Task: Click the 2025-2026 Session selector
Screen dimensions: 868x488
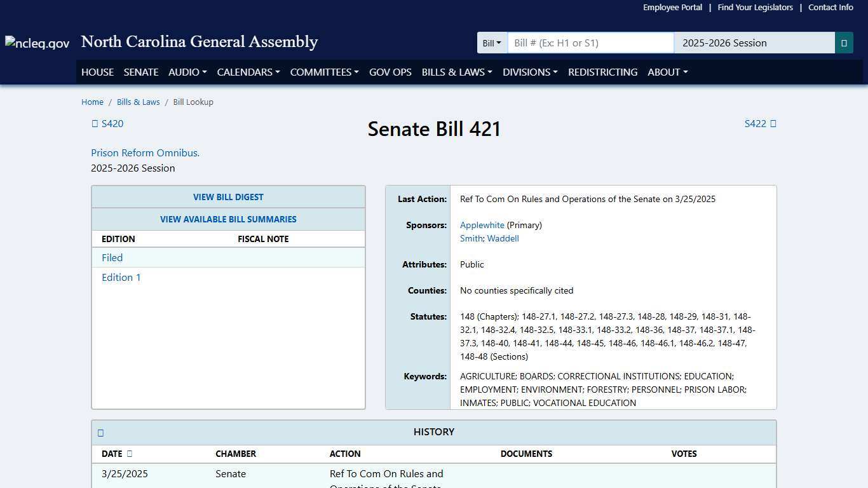Action: tap(754, 43)
